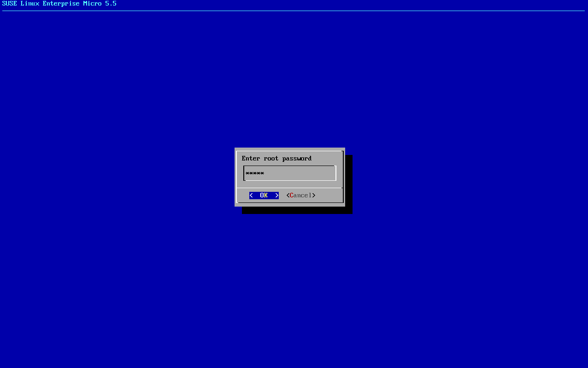Click the button row of the dialog
Viewport: 588px width, 368px height.
pos(289,195)
